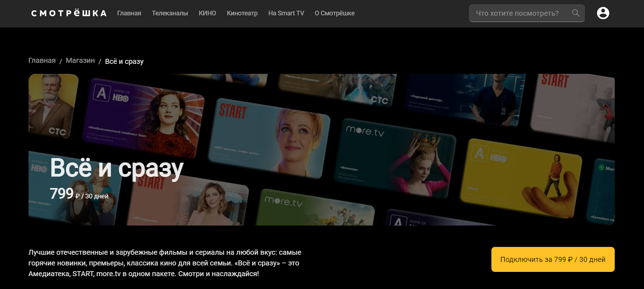
Task: Click the 799 ₽ / 30 дней banner price
Action: (79, 194)
